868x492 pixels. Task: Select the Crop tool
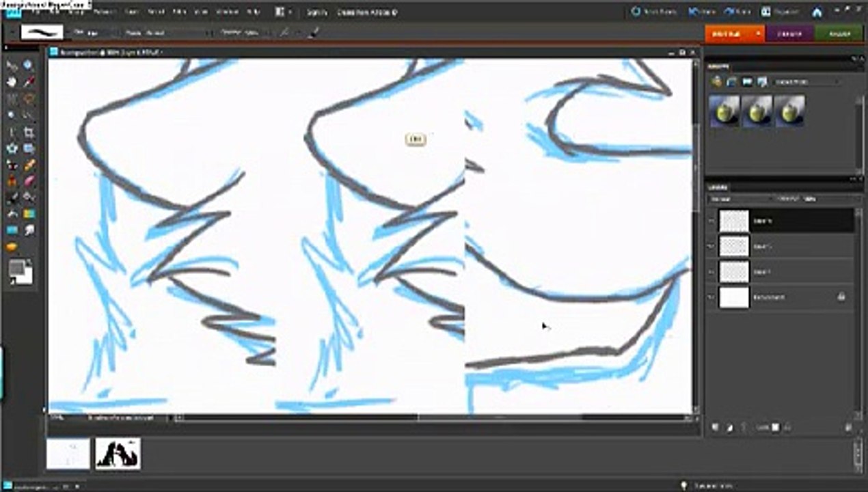point(28,133)
